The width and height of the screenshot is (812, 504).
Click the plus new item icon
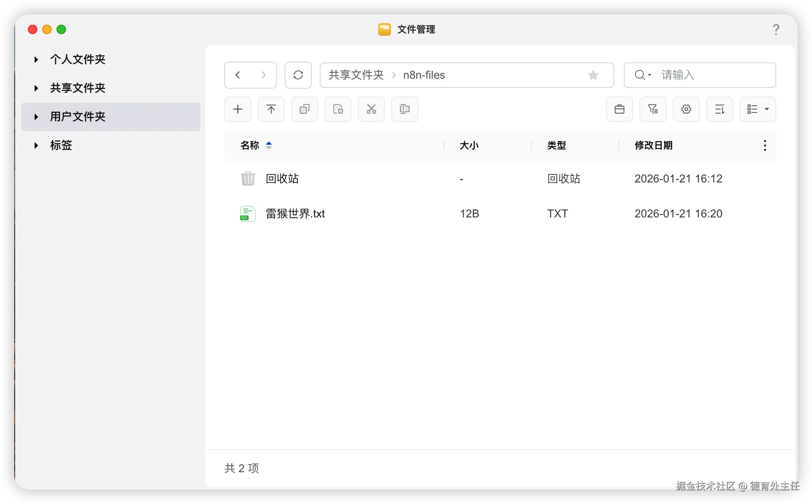point(237,109)
